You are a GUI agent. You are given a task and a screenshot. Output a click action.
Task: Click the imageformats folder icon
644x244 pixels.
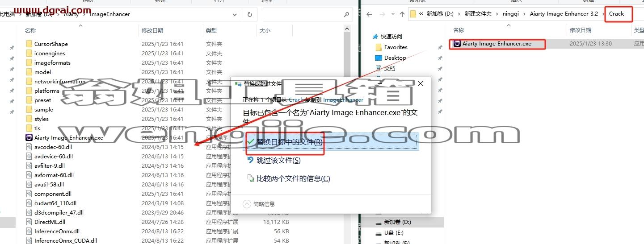coord(29,62)
